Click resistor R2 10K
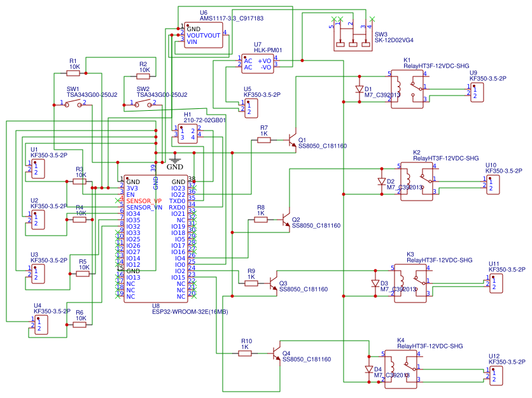 [143, 76]
